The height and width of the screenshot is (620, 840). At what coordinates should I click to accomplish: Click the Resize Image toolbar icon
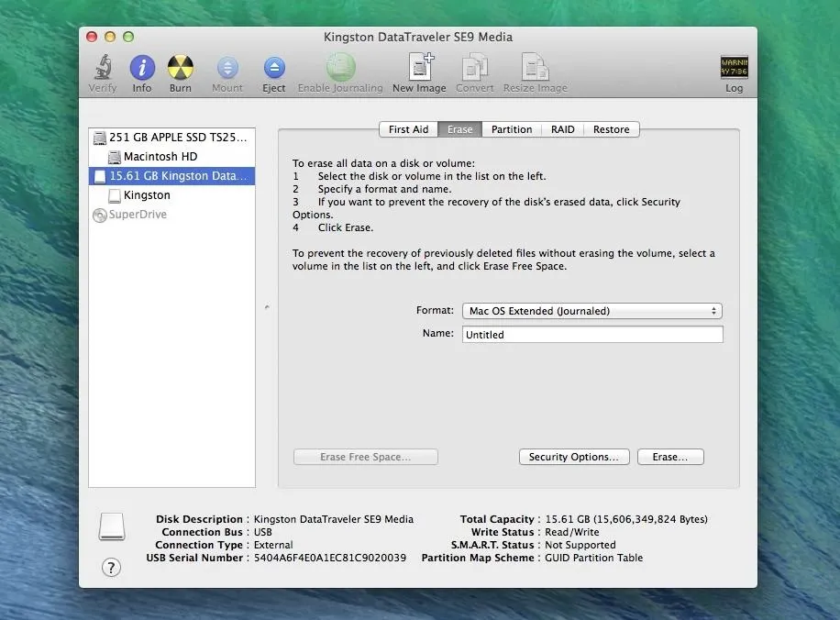click(535, 69)
